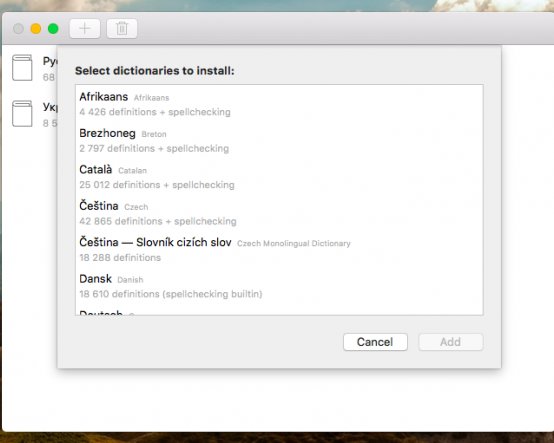
Task: Click '18 288 definitions' subtitle text
Action: [x=120, y=258]
